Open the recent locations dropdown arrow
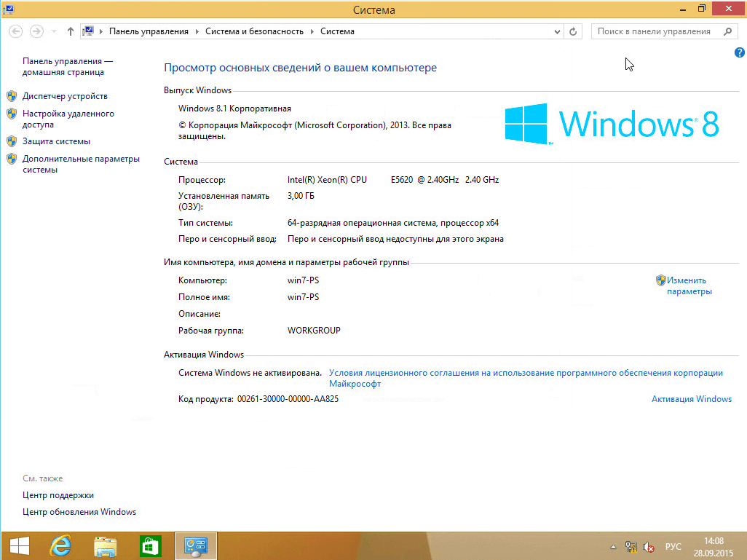 pos(54,31)
